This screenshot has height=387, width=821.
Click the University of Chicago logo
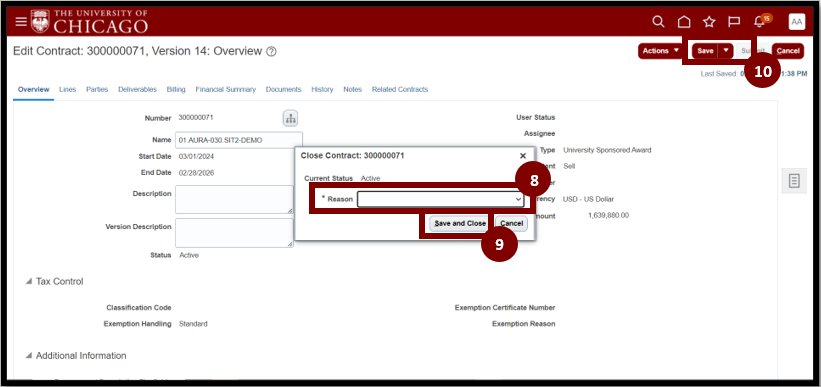click(x=90, y=21)
